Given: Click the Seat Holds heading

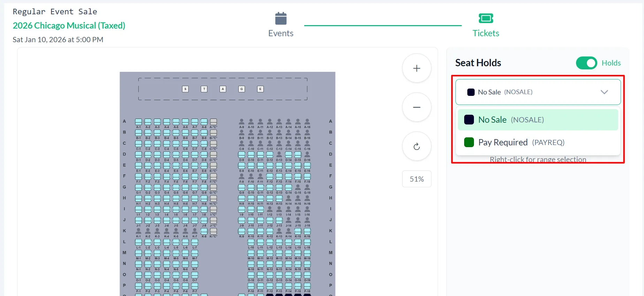Looking at the screenshot, I should (x=478, y=63).
